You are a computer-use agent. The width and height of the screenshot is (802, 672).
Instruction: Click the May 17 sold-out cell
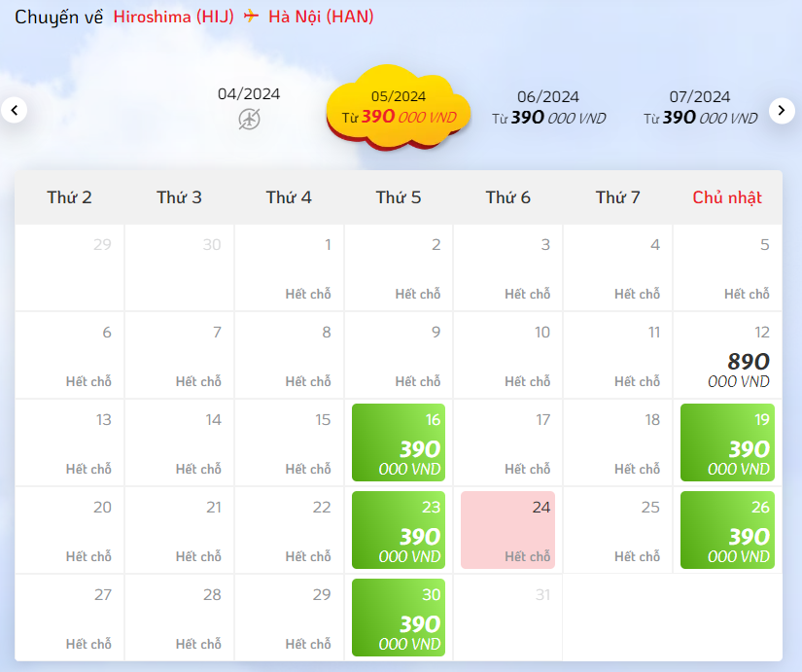tap(507, 442)
